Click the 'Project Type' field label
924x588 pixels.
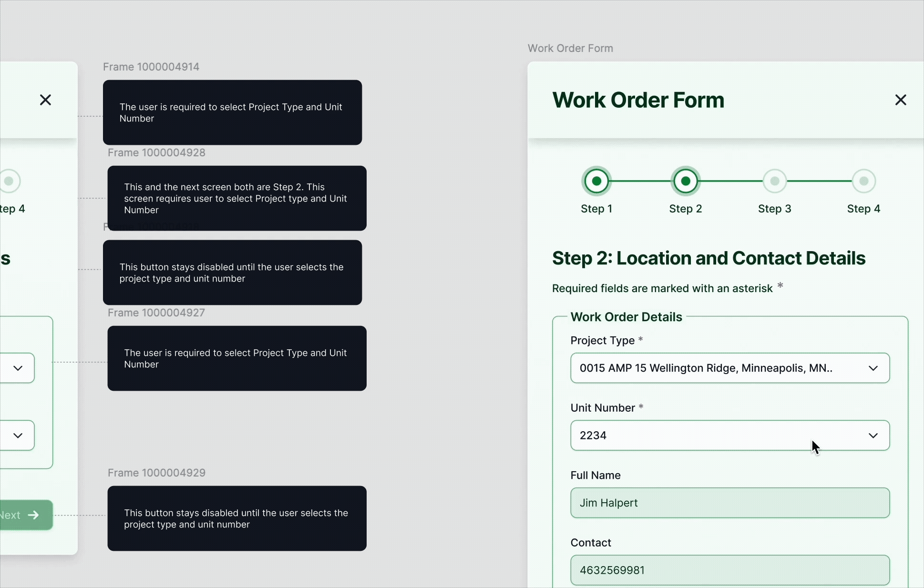point(602,340)
